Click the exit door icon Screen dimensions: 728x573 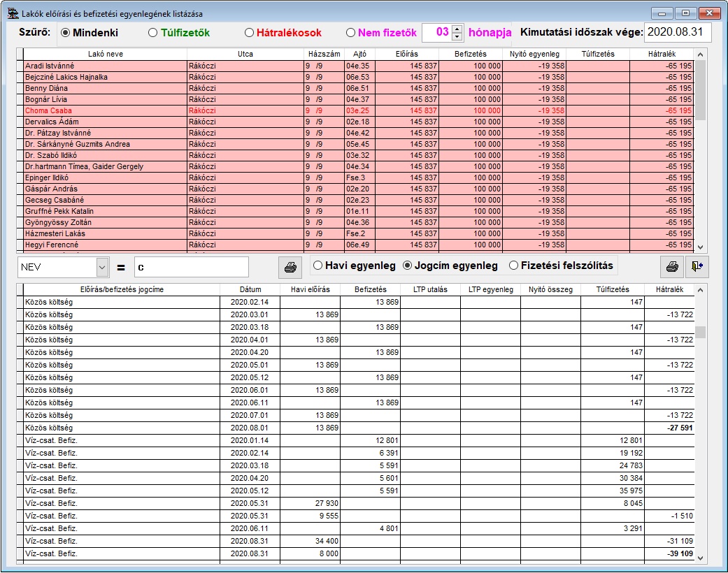[x=697, y=266]
